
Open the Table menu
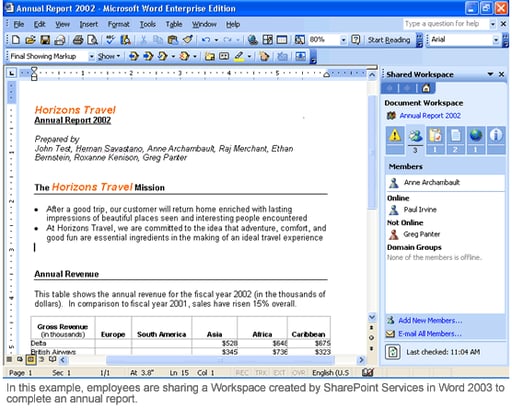tap(174, 24)
